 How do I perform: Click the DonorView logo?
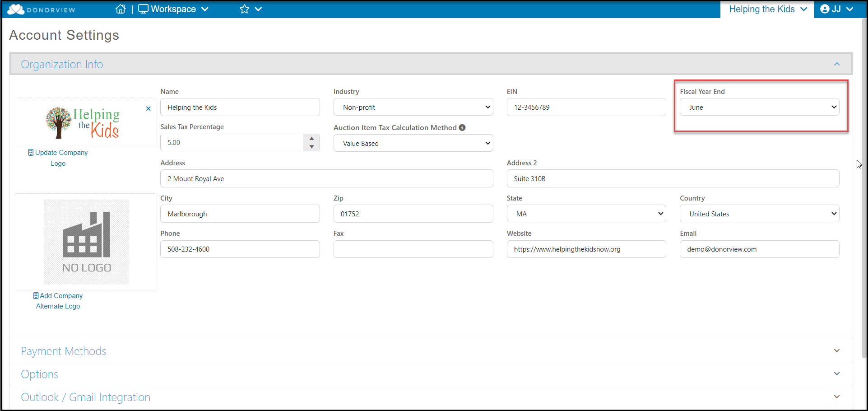[42, 9]
